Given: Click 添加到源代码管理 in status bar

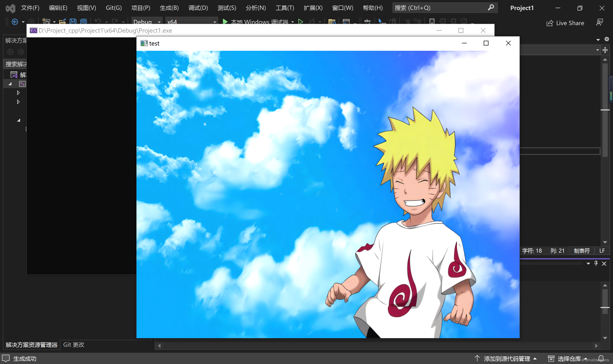Looking at the screenshot, I should (507, 358).
